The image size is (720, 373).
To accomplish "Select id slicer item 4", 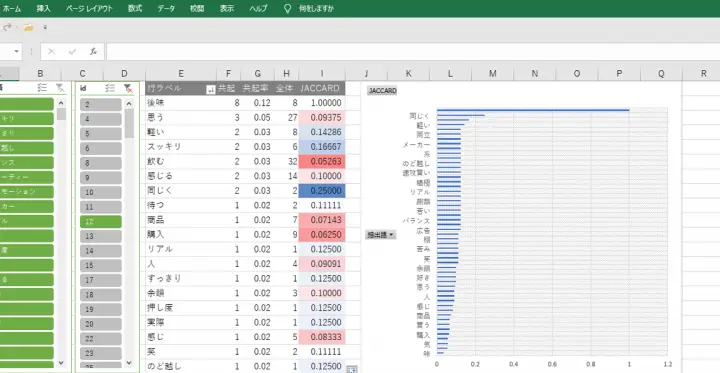I will (x=101, y=119).
